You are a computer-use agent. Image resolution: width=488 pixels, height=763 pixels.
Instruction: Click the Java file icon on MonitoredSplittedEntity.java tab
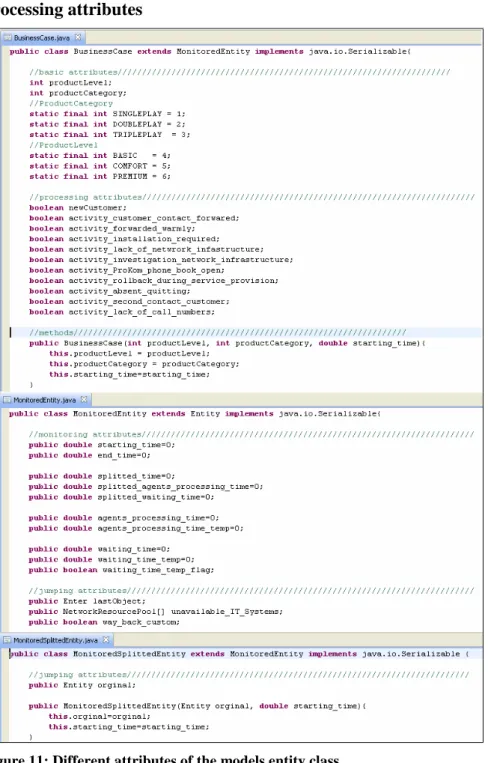click(x=8, y=640)
